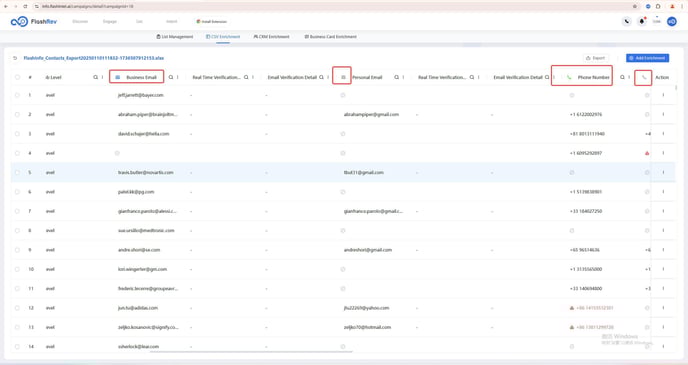Screen dimensions: 688x365
Task: Bookmark this page with the star icon
Action: 634,6
